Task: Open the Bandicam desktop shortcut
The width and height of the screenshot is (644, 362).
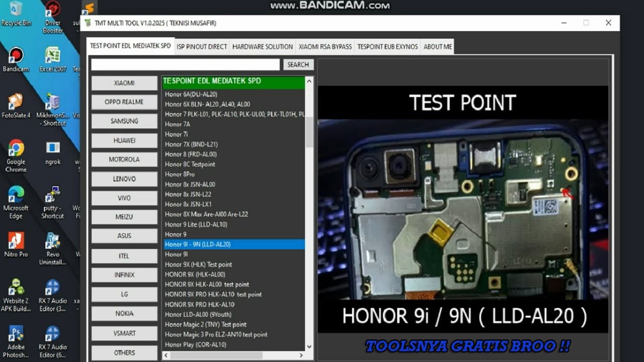Action: [16, 59]
